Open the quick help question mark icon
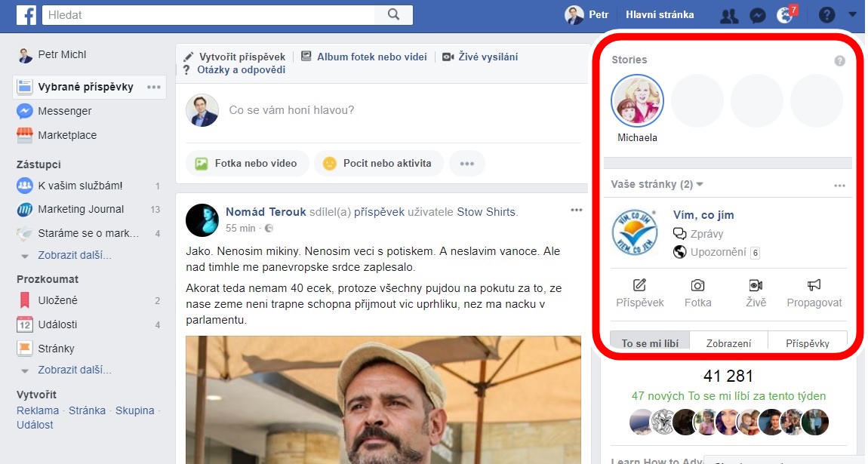This screenshot has height=464, width=868. [x=826, y=15]
